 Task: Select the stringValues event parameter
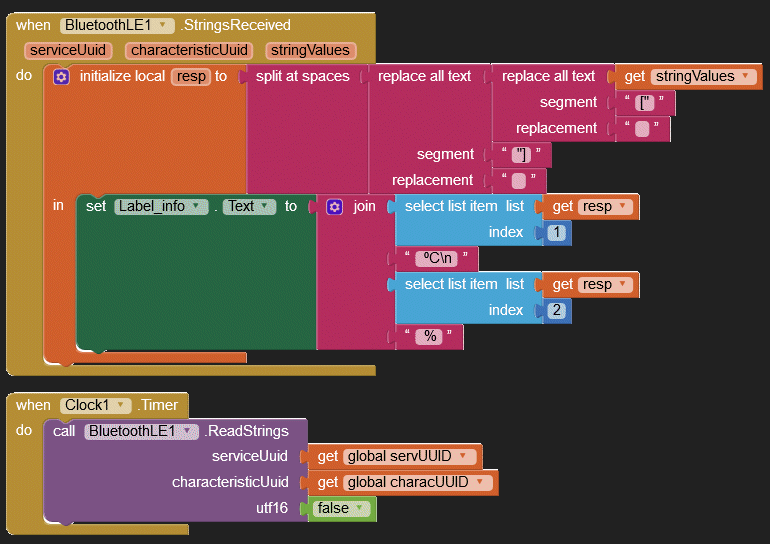point(310,50)
